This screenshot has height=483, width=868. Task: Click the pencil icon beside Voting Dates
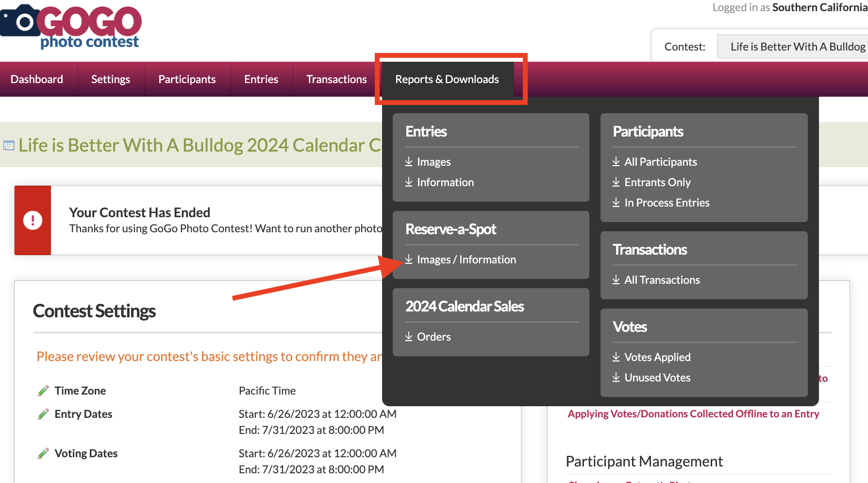43,453
